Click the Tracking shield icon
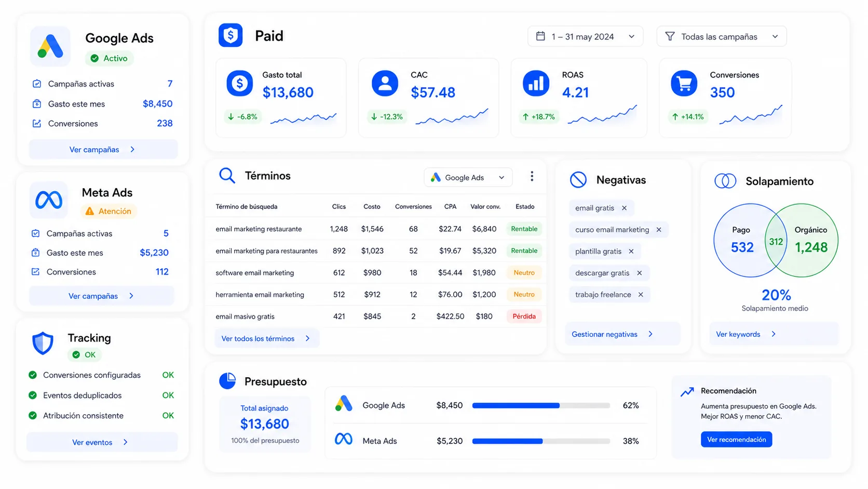This screenshot has height=489, width=868. [x=43, y=343]
